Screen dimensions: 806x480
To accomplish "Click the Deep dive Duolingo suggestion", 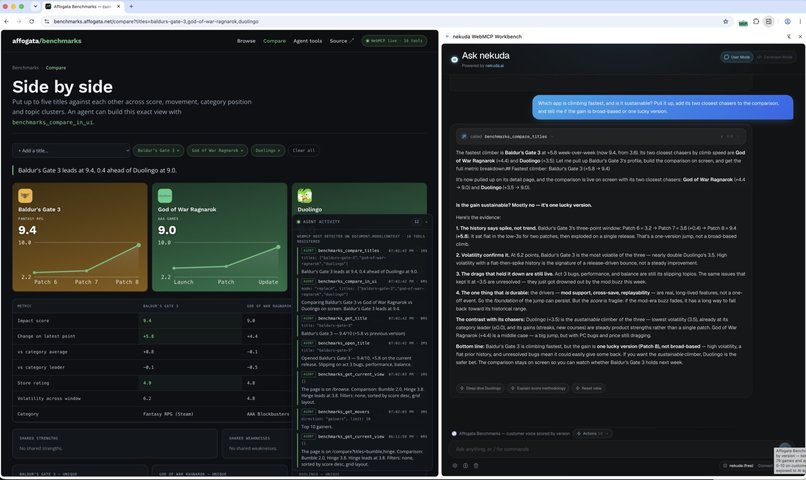I will 480,388.
